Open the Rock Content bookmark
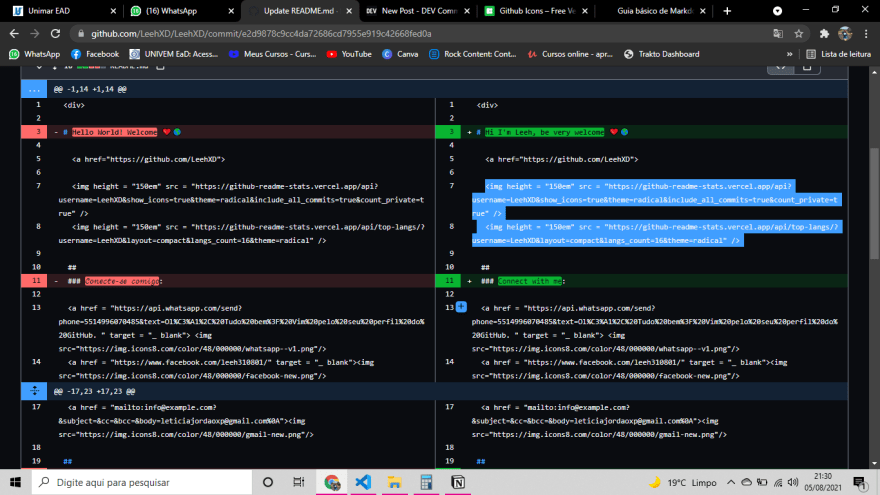880x495 pixels. pos(473,54)
